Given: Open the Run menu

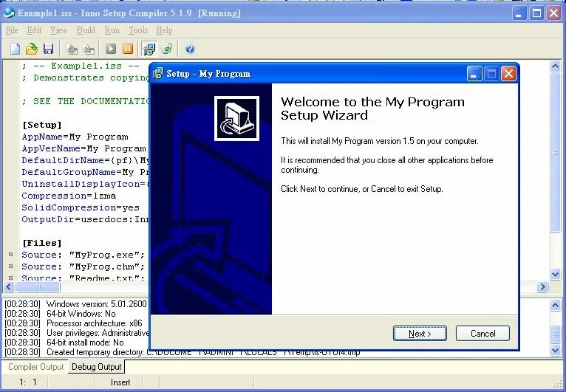Looking at the screenshot, I should [x=112, y=30].
